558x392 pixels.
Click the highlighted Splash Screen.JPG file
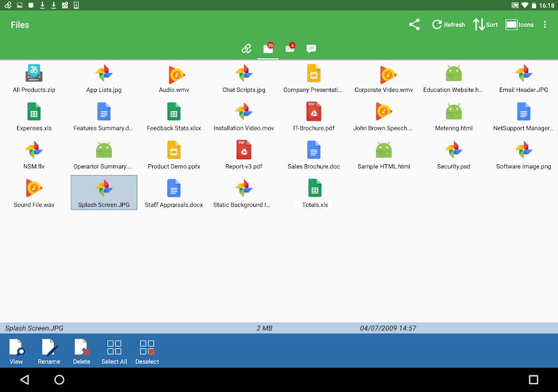point(104,192)
